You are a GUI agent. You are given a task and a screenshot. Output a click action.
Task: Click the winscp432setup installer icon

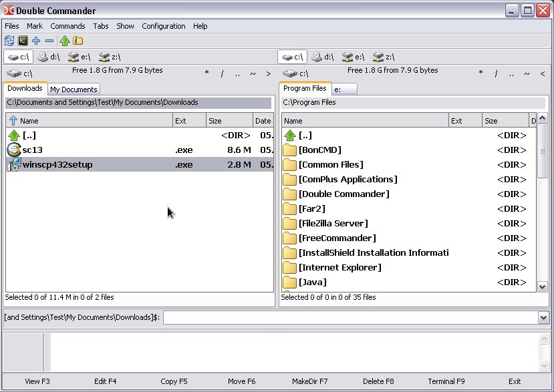(x=14, y=164)
